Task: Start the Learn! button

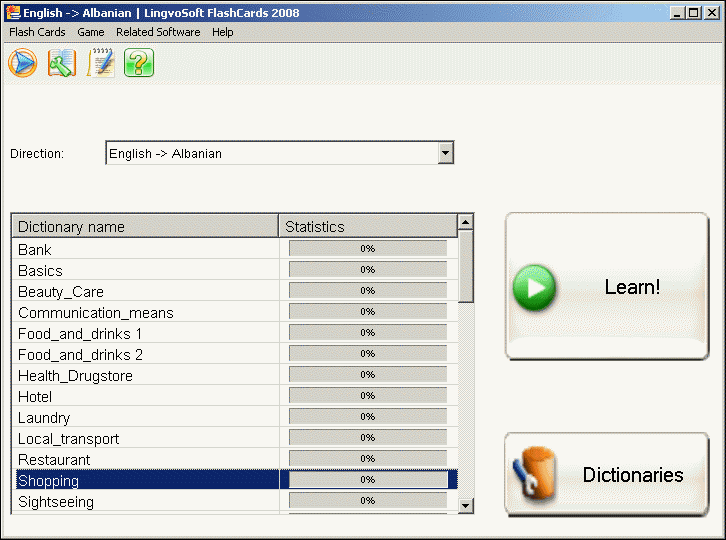Action: coord(607,287)
